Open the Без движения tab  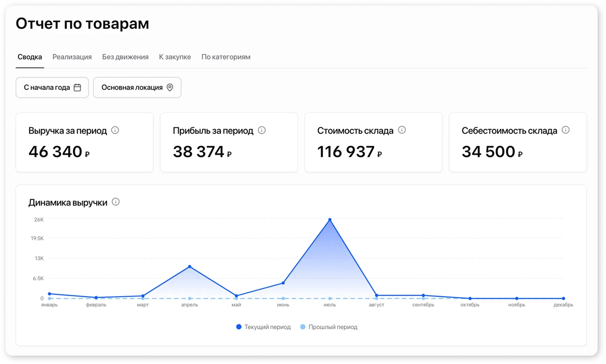[x=125, y=57]
